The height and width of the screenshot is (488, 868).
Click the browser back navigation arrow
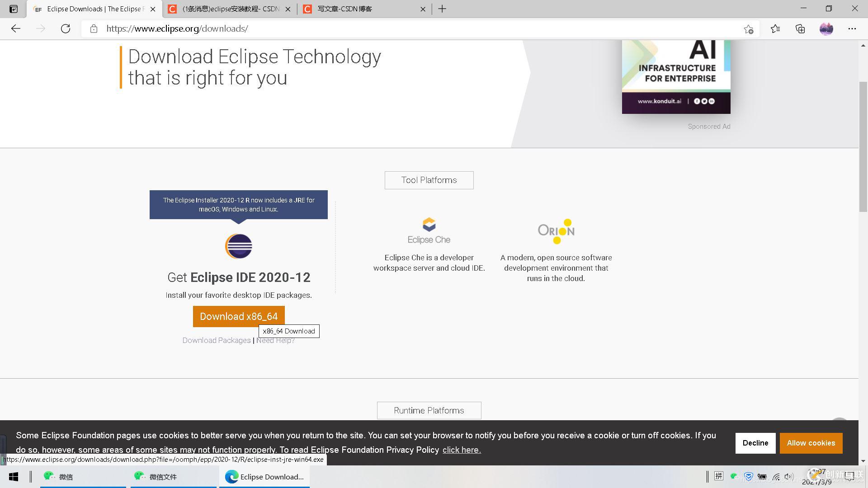click(15, 28)
